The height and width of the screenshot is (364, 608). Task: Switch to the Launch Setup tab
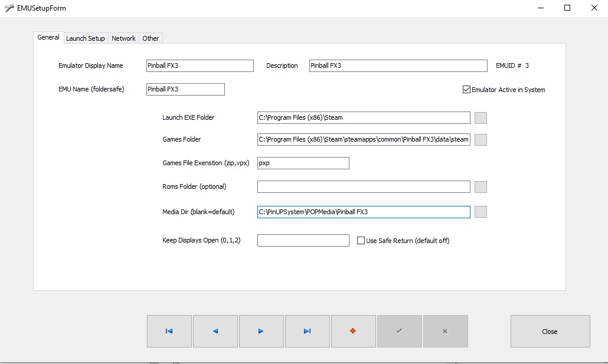pos(86,38)
